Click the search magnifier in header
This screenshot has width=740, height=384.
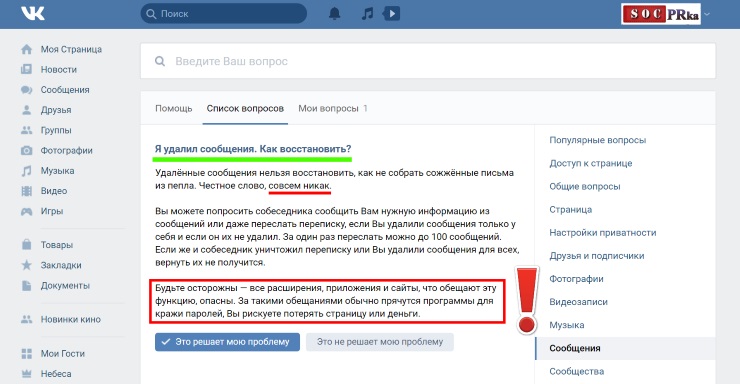click(151, 14)
